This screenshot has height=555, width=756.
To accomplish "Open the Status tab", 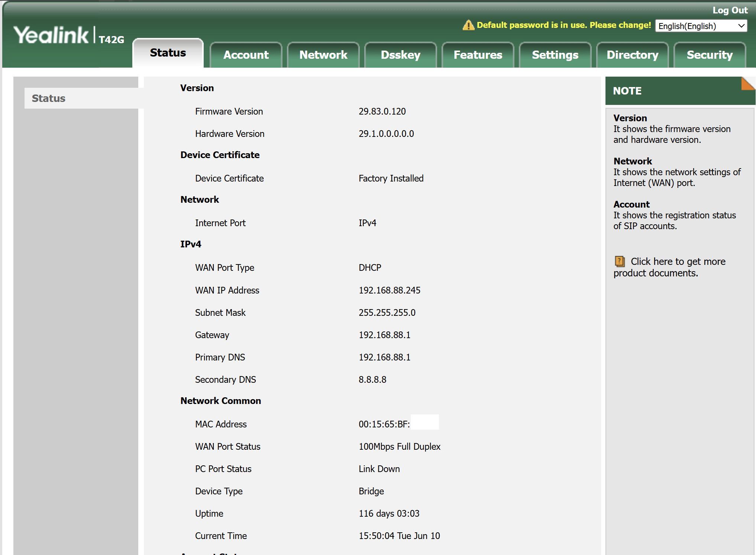I will click(x=168, y=53).
